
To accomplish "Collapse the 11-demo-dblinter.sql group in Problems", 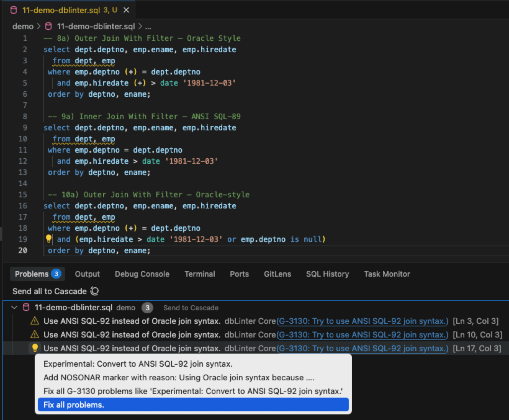I will click(14, 307).
